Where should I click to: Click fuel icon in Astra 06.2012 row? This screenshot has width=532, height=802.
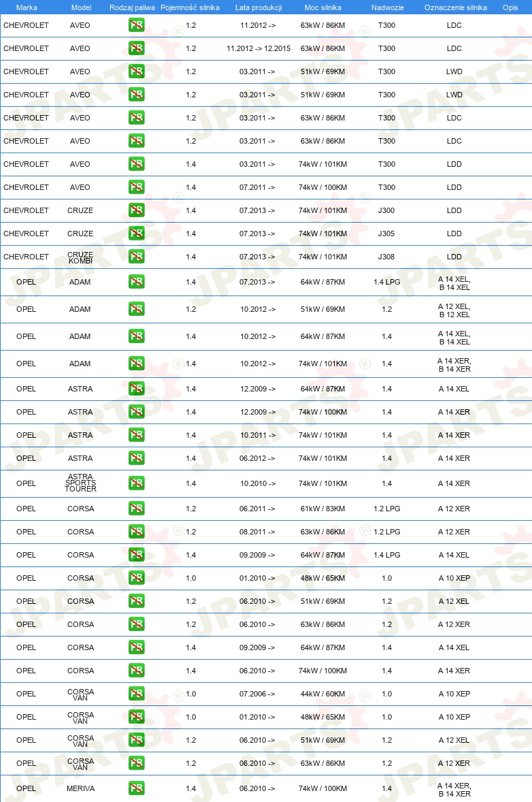pos(137,458)
